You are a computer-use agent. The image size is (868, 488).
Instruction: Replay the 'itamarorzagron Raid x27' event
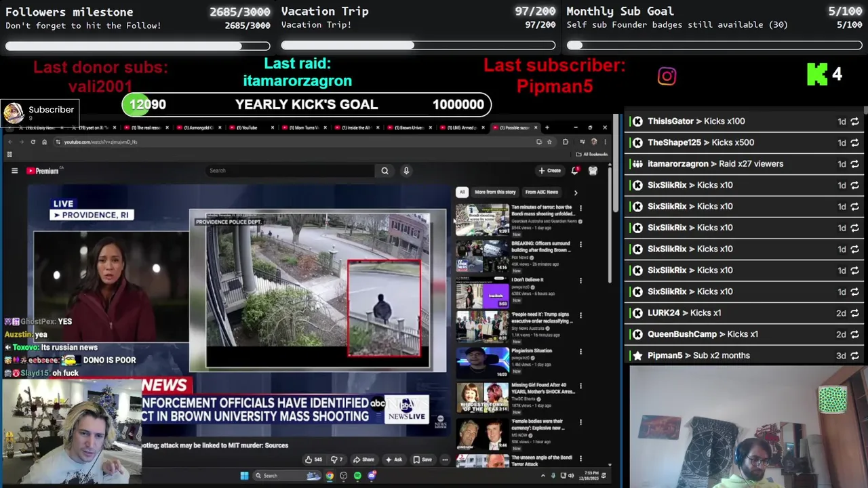point(854,164)
